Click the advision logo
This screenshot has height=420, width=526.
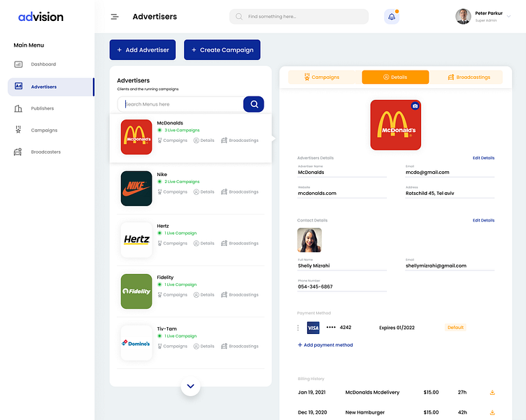point(41,17)
